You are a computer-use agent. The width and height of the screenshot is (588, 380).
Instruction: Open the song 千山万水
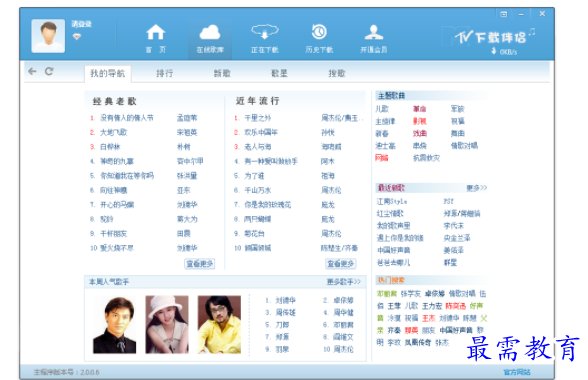pyautogui.click(x=258, y=190)
